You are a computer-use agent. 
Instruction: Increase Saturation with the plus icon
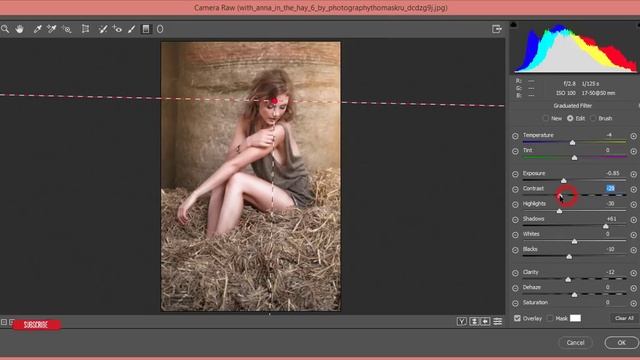633,303
